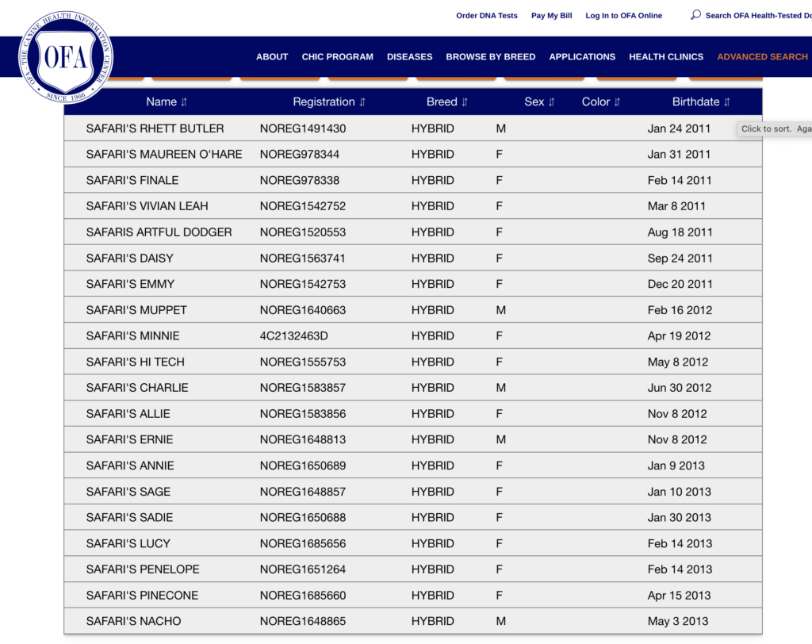
Task: Select registration NOREG1685660 cell
Action: tap(302, 596)
